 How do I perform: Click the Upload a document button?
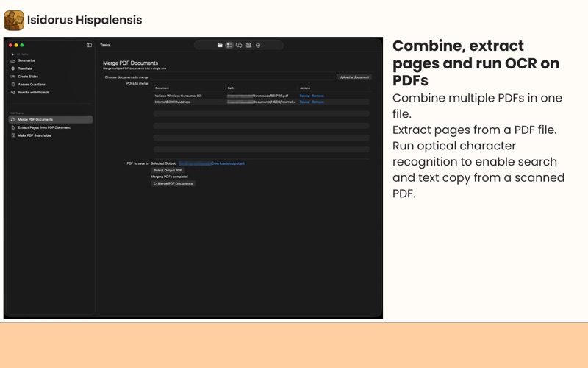click(354, 77)
